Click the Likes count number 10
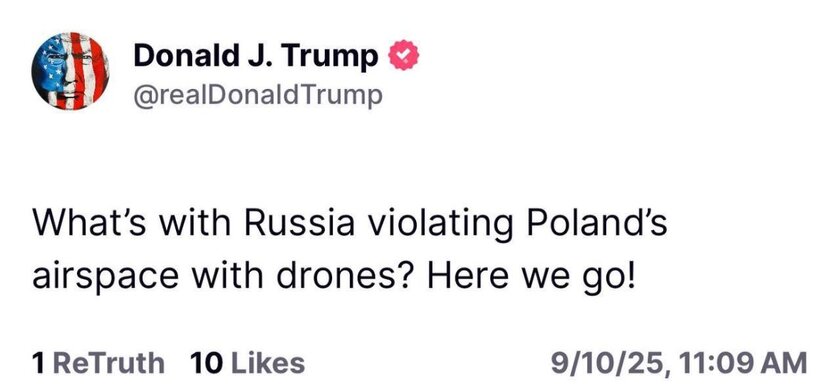Viewport: 840px width, 386px height. (206, 363)
